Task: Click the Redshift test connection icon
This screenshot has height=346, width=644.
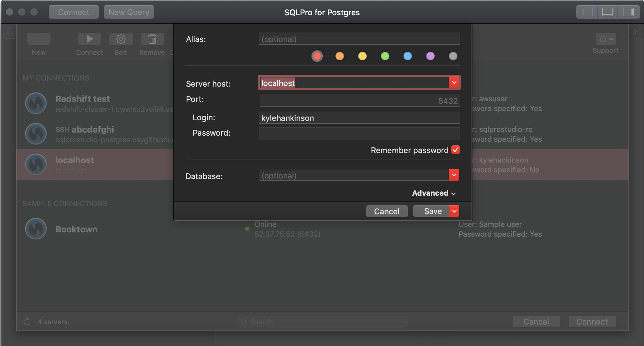Action: point(36,103)
